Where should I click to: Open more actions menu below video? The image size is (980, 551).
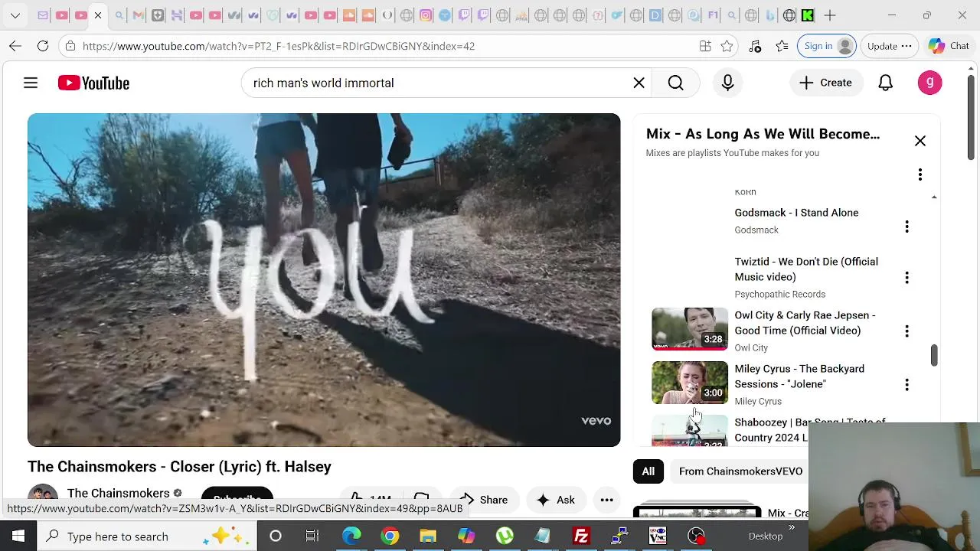(606, 500)
